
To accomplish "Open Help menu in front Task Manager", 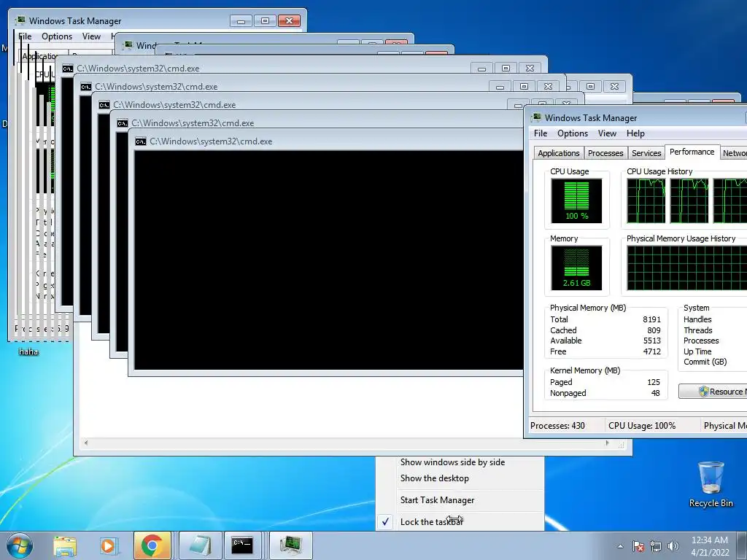I will tap(635, 133).
